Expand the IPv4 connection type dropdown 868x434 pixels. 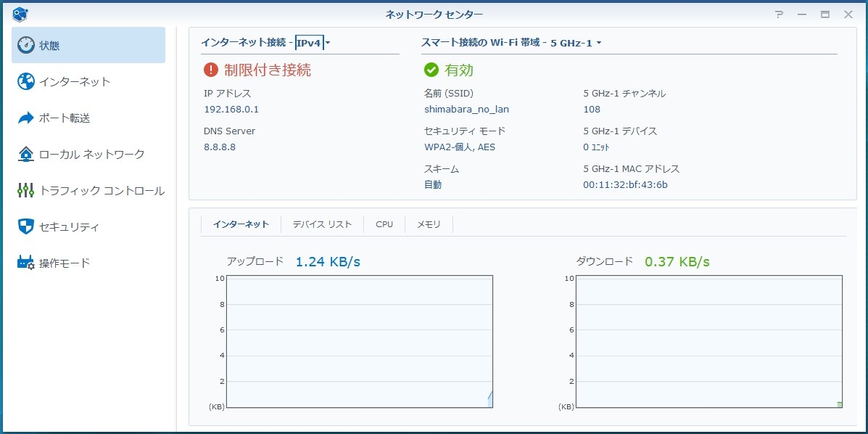(313, 43)
